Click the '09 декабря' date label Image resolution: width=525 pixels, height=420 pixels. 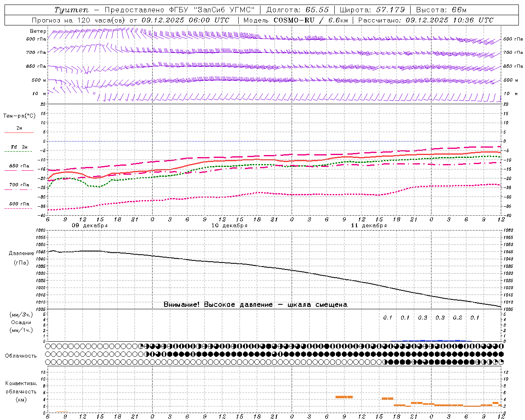[x=90, y=226]
